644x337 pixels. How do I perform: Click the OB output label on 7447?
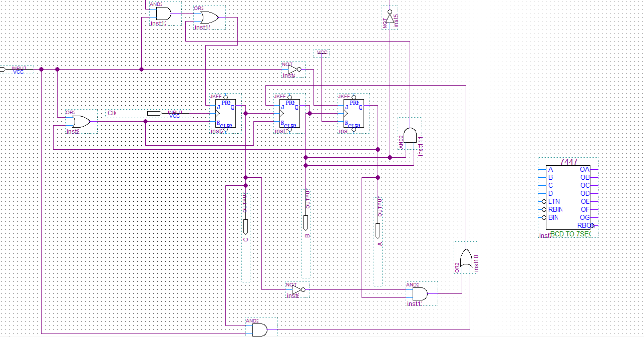click(584, 177)
